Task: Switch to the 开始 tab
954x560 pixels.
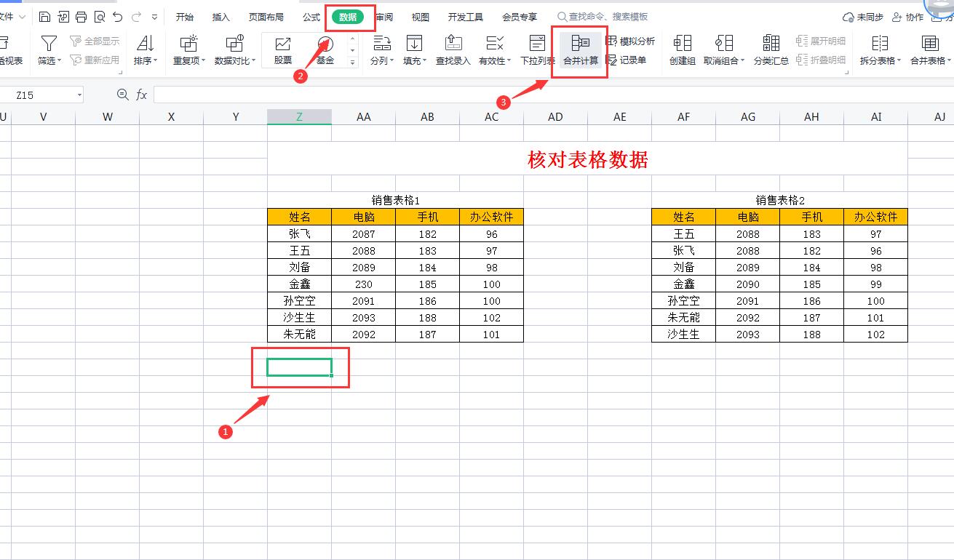Action: tap(185, 17)
